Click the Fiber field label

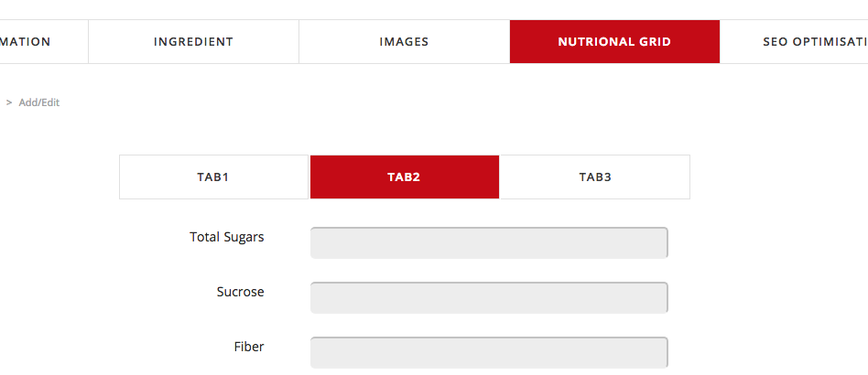248,347
